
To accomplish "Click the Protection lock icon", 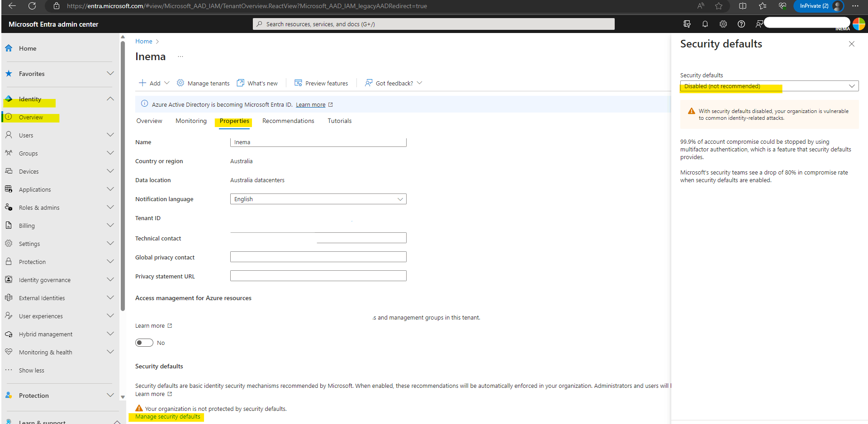I will coord(9,261).
